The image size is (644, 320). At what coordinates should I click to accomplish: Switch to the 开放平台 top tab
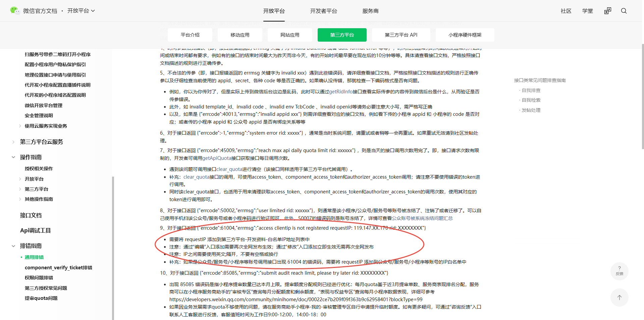(x=274, y=11)
